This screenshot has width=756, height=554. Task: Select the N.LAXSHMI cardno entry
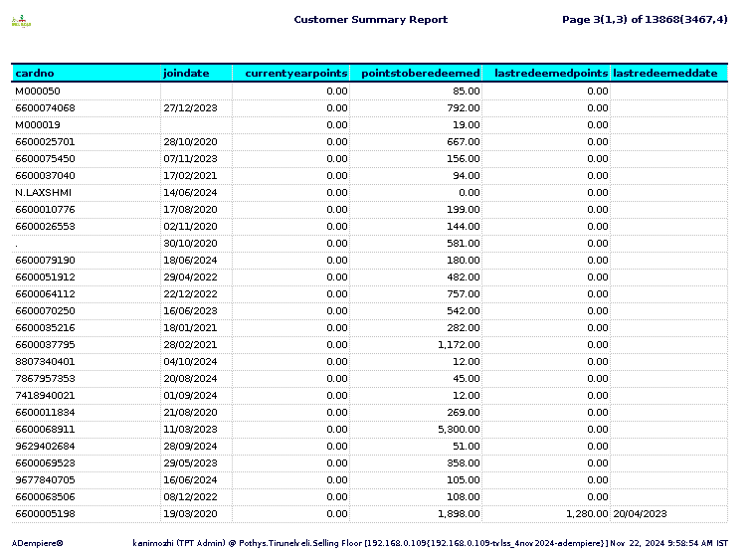pos(43,192)
